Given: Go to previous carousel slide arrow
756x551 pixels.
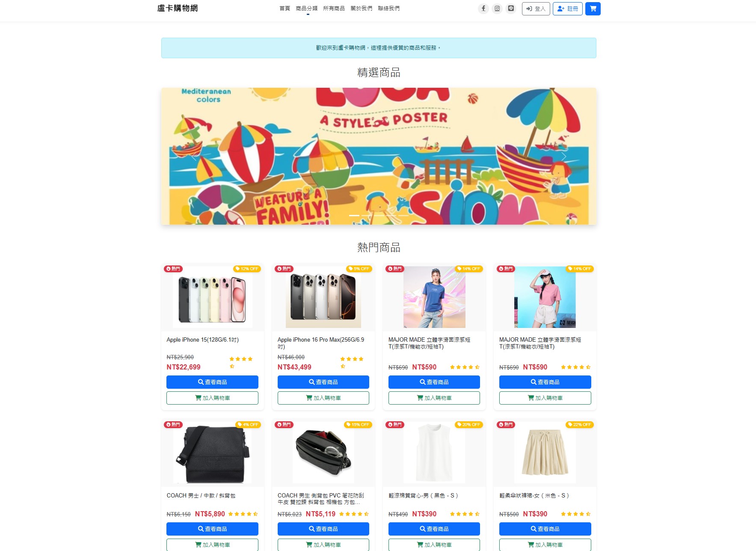Looking at the screenshot, I should 194,156.
